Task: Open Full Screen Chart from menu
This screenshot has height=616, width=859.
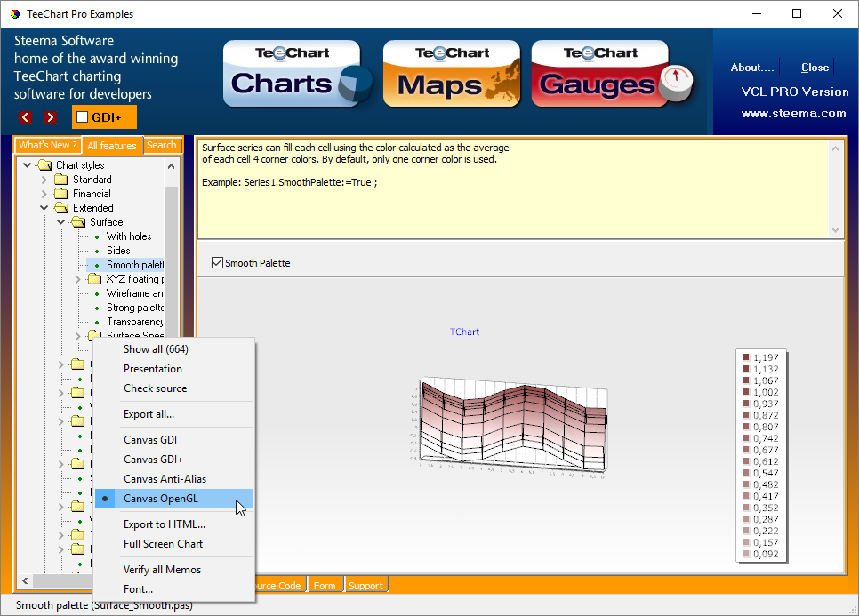Action: coord(173,544)
